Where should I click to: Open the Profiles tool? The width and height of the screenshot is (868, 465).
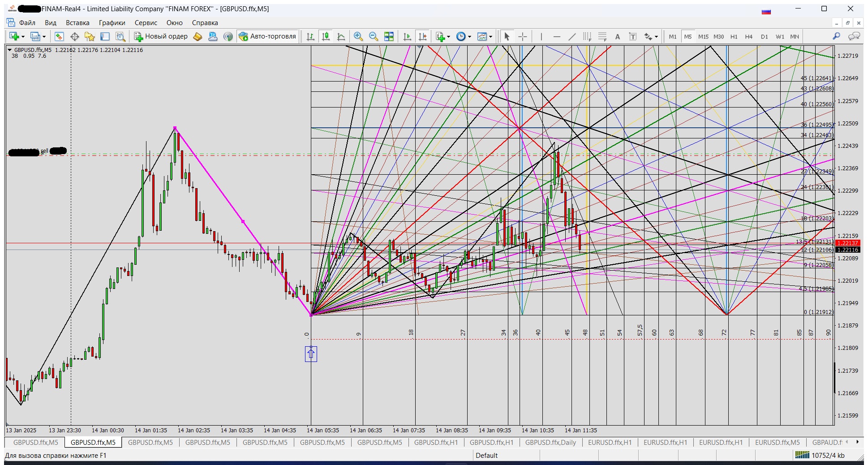click(35, 37)
